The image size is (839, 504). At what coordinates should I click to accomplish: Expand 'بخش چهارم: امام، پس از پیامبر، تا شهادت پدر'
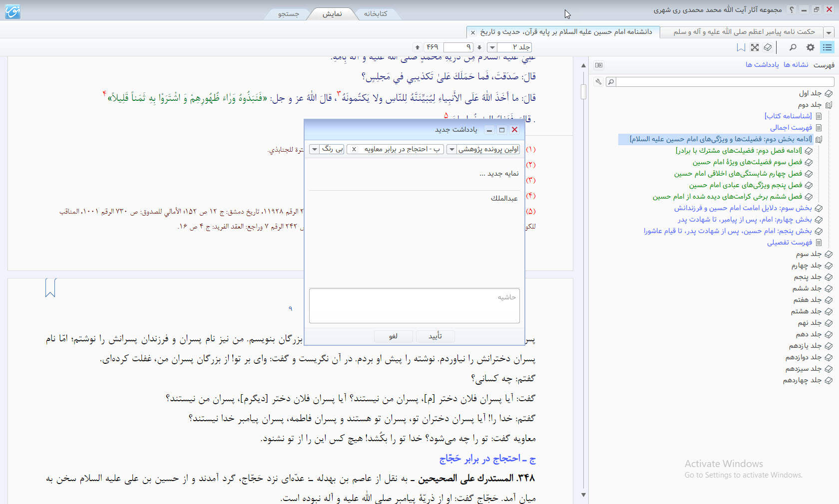pos(819,220)
